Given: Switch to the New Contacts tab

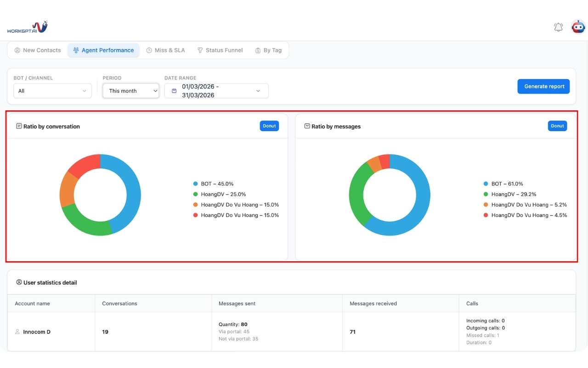Looking at the screenshot, I should (38, 51).
